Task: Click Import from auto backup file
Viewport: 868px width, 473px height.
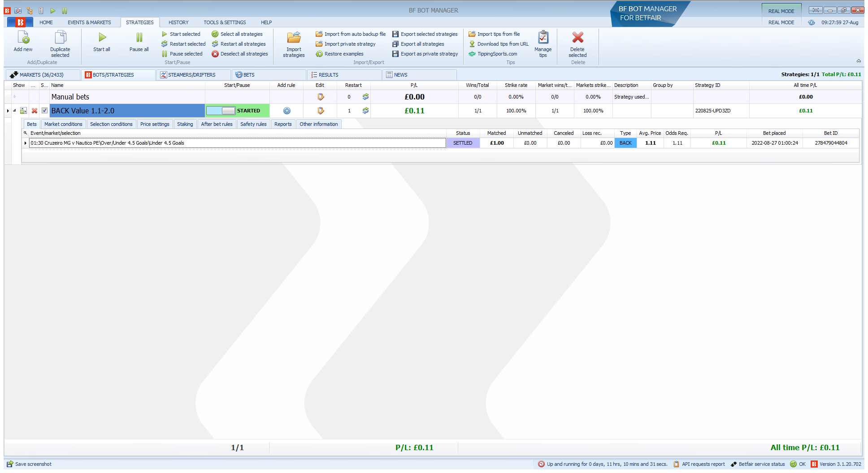Action: 351,34
